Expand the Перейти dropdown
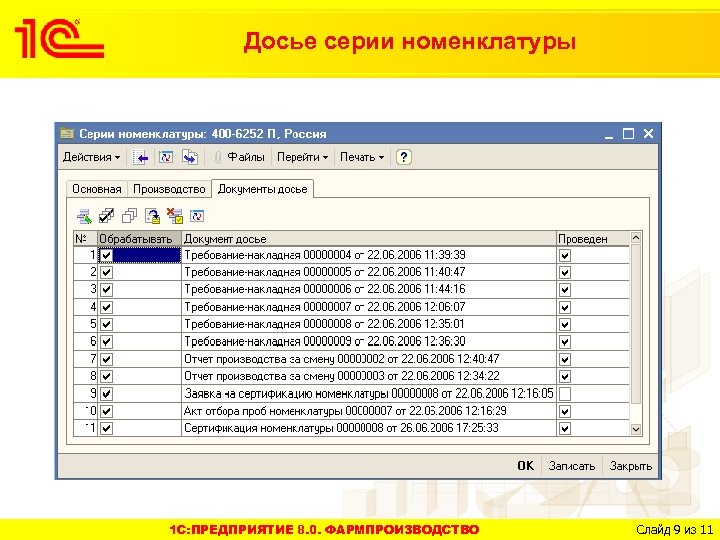 point(302,157)
